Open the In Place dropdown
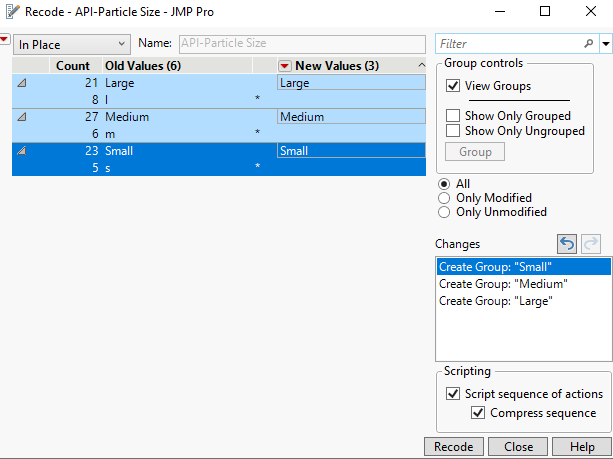 pos(72,44)
